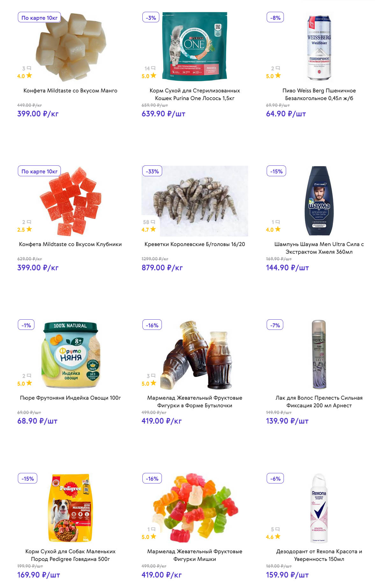Click the rating star on Фрутоняня puree

29,383
